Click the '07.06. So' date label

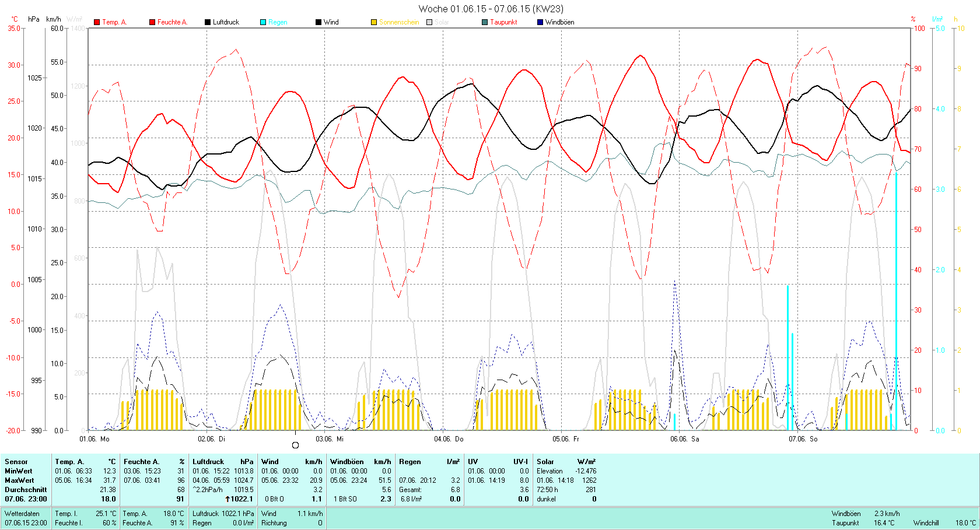(x=803, y=439)
